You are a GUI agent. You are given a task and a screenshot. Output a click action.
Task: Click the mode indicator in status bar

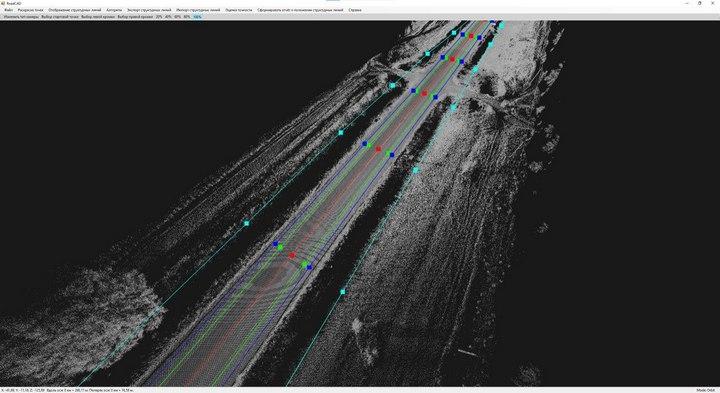click(x=706, y=390)
